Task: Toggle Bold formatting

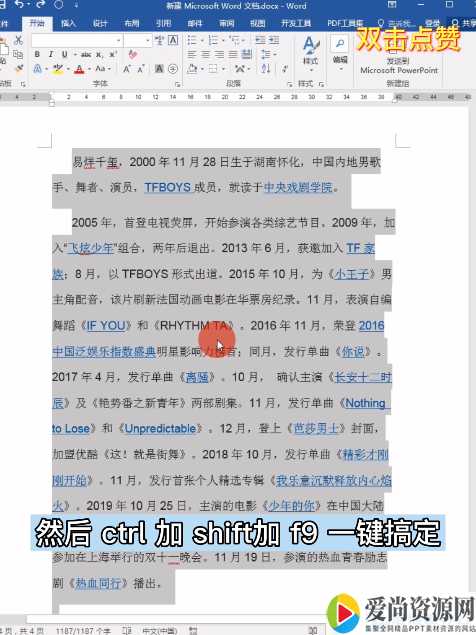Action: pyautogui.click(x=37, y=54)
